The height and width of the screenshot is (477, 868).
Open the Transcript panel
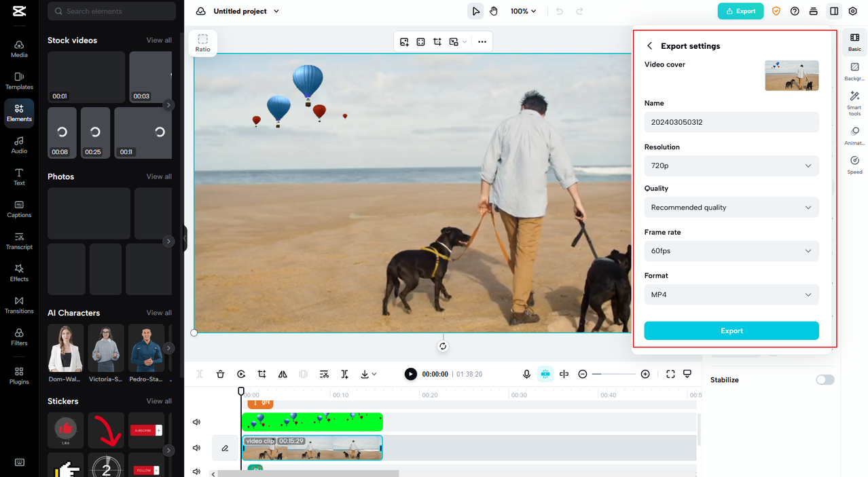[x=19, y=241]
